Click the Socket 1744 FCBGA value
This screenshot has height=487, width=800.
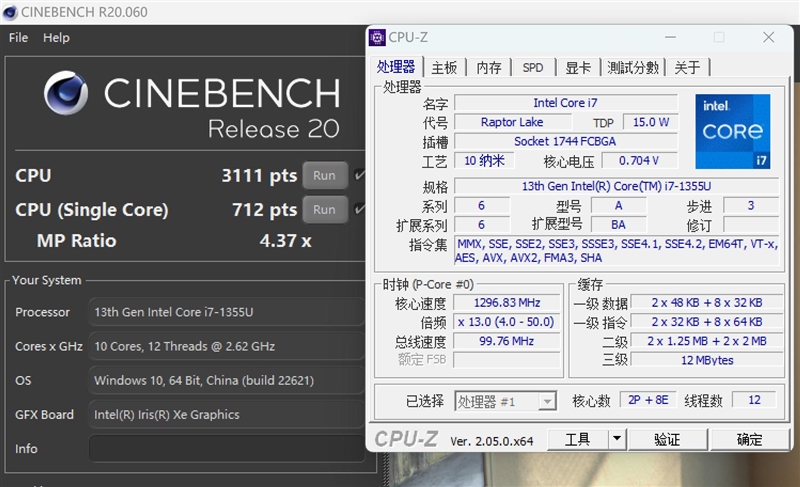click(565, 141)
